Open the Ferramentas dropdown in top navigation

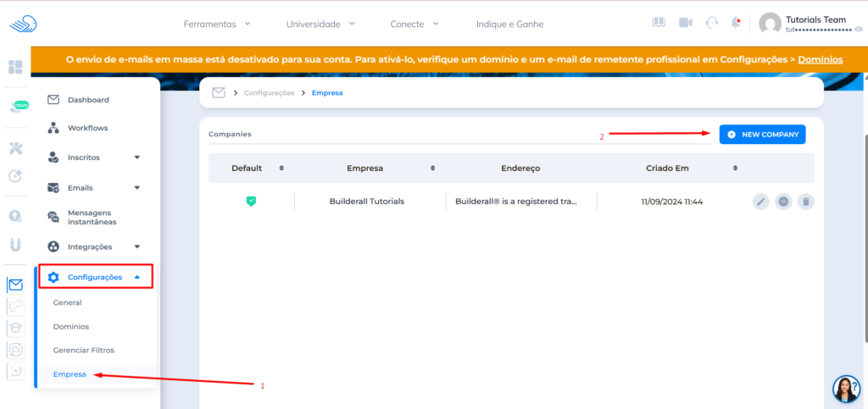tap(217, 24)
